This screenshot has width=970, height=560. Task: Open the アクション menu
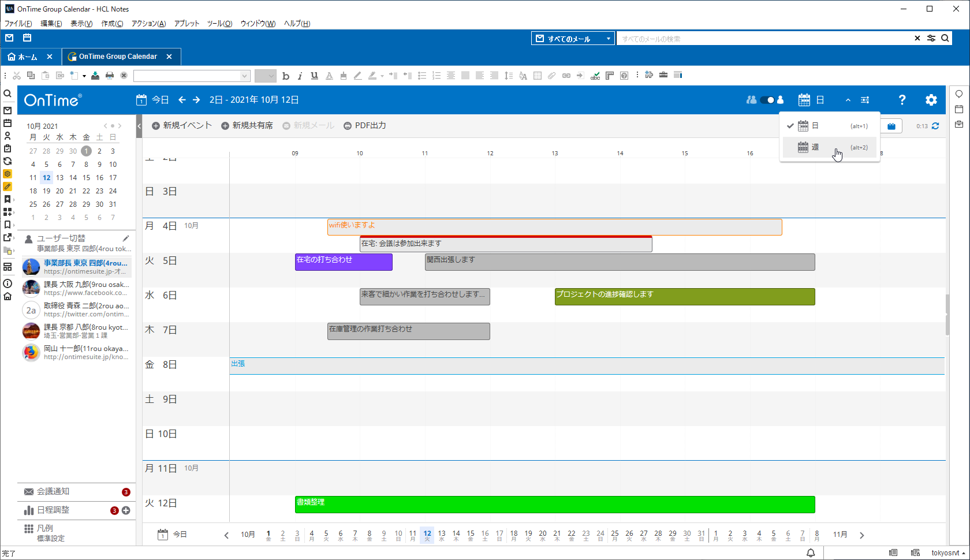click(x=148, y=24)
